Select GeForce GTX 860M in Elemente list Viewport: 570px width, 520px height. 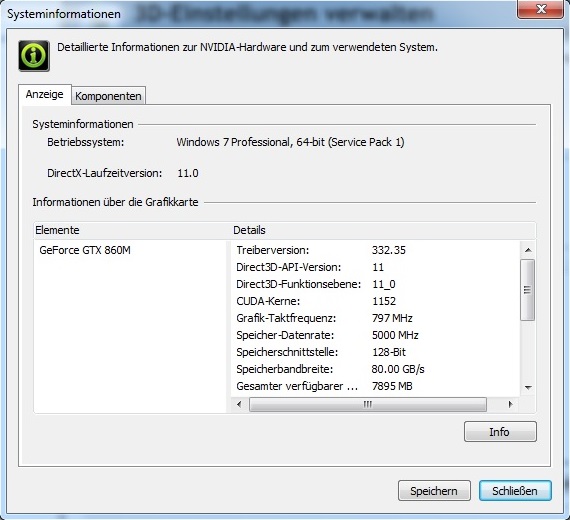point(85,250)
